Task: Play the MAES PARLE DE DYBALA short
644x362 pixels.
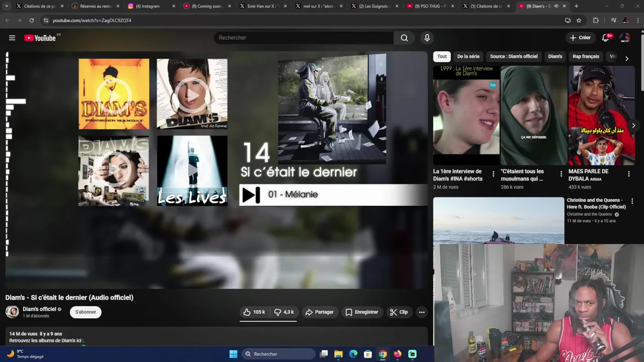Action: coord(602,116)
